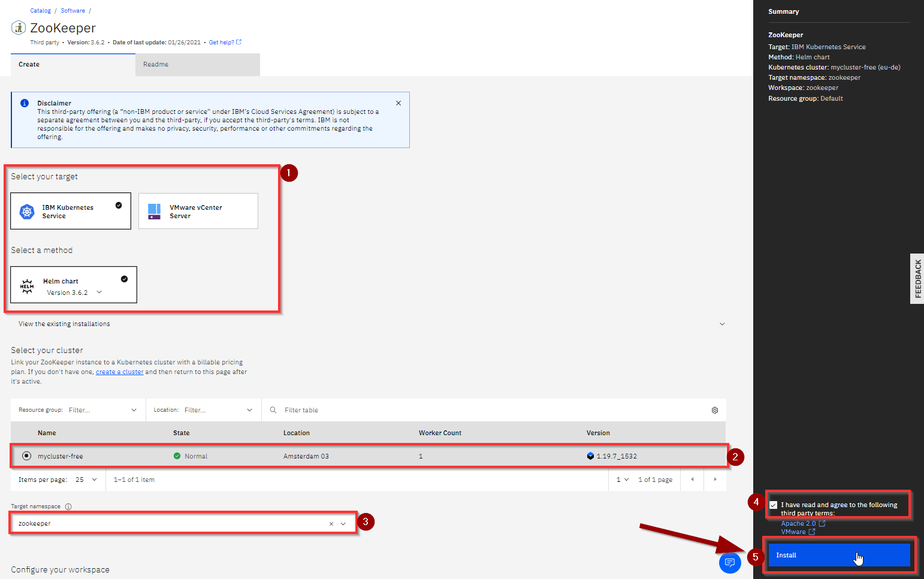This screenshot has height=579, width=924.
Task: Open the Apache 2.0 license link
Action: click(x=803, y=523)
